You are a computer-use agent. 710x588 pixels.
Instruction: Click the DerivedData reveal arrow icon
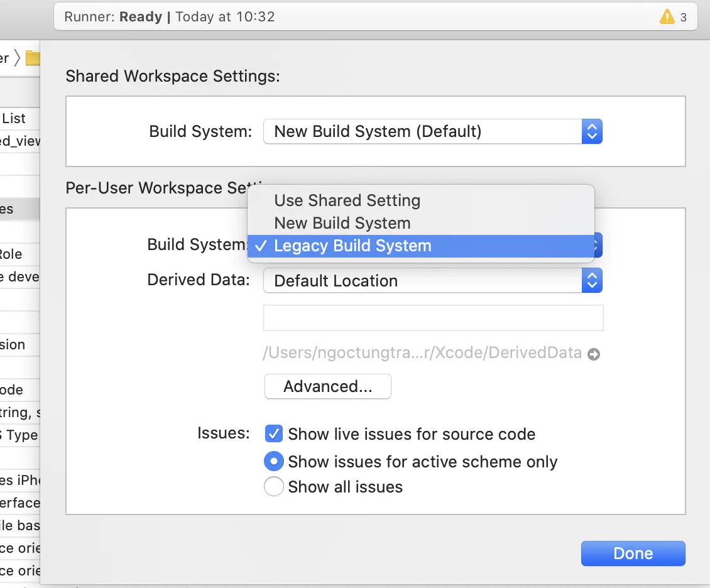(x=594, y=354)
